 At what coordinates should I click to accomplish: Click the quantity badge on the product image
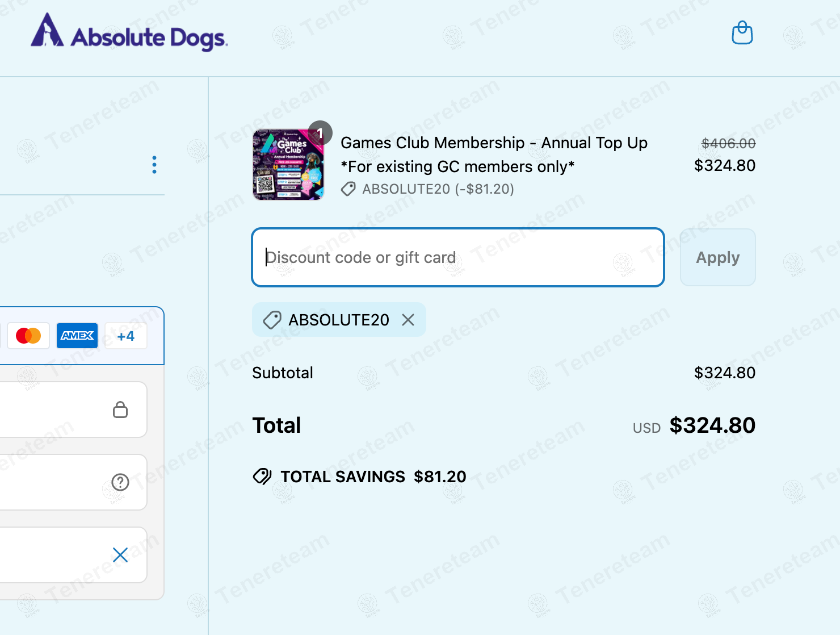tap(320, 133)
